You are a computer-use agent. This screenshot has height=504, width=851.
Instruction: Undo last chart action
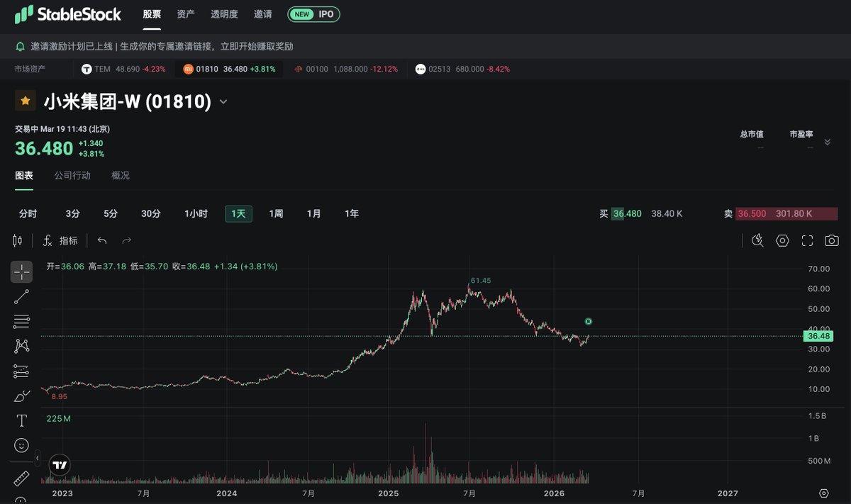point(102,240)
